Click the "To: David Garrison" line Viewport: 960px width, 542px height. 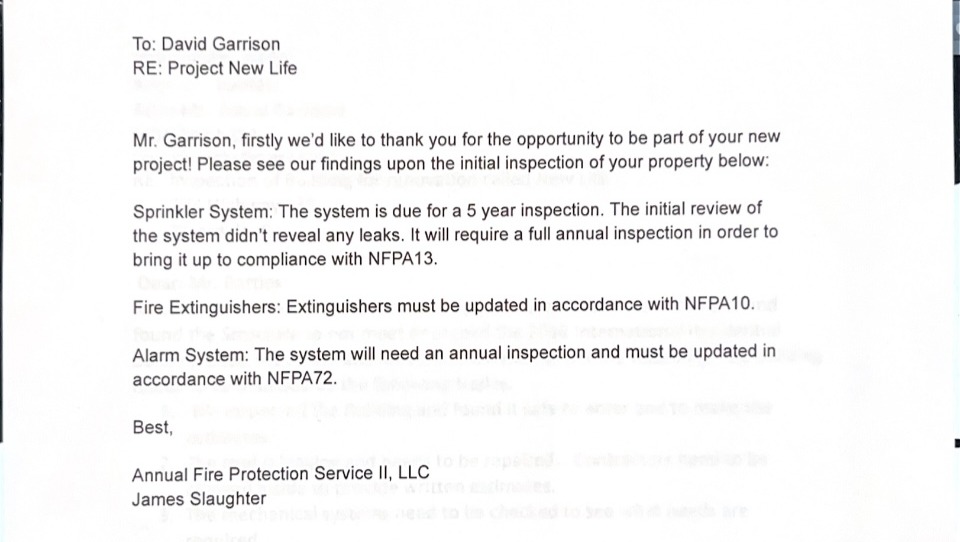(x=206, y=44)
